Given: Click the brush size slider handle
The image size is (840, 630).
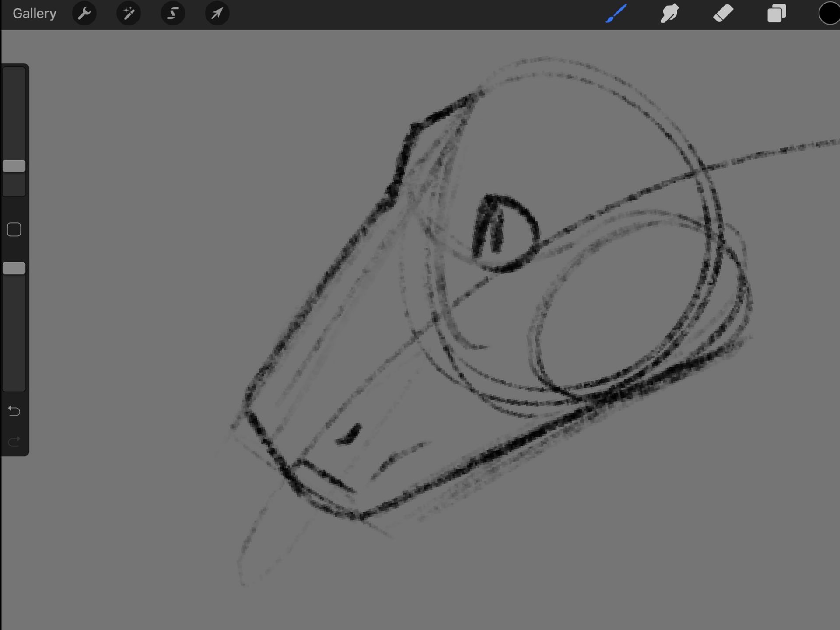Looking at the screenshot, I should pyautogui.click(x=14, y=166).
